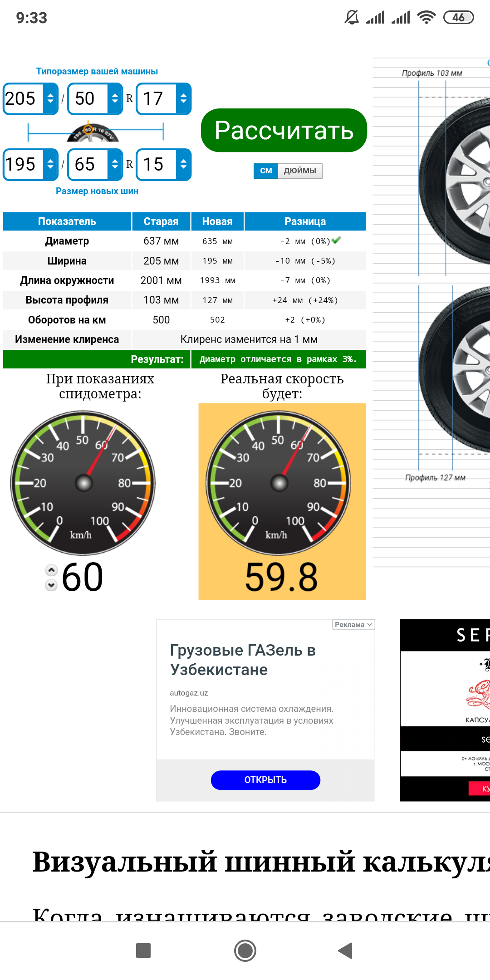This screenshot has width=490, height=980.
Task: Open new tire width 195 selector
Action: click(30, 164)
